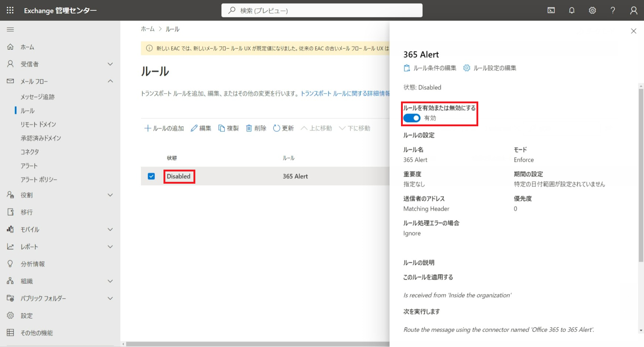Toggle the ルールを有効または無効にする switch

tap(412, 118)
